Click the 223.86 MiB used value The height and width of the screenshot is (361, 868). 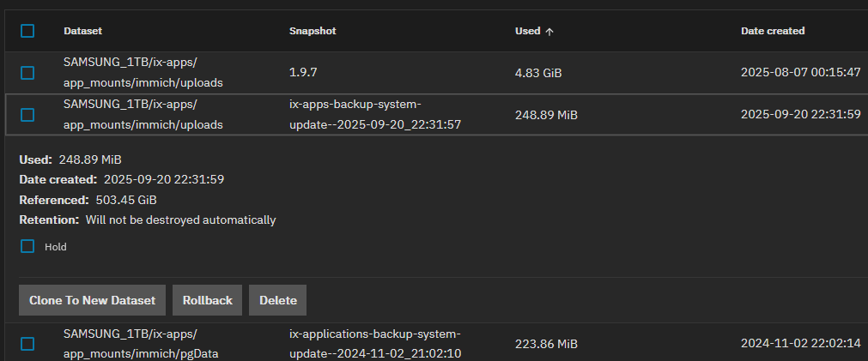(546, 344)
